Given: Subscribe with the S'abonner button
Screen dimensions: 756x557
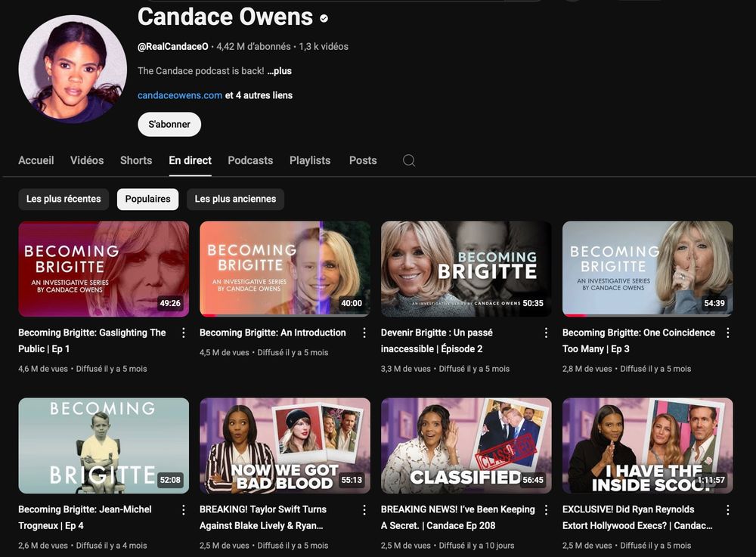Looking at the screenshot, I should [x=169, y=124].
